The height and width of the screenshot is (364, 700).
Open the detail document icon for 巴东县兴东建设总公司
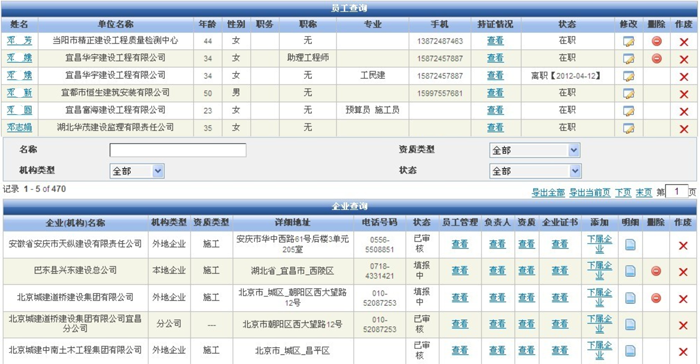(630, 271)
